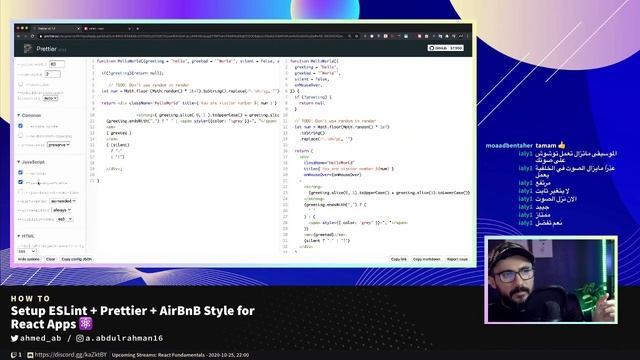Click input editor line 'function HelloWorld({greeting'
This screenshot has height=360, width=640.
tap(188, 61)
